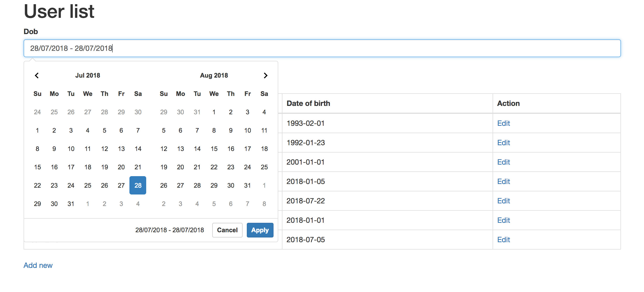Click Add new to create a new user
The image size is (644, 292).
pyautogui.click(x=39, y=265)
